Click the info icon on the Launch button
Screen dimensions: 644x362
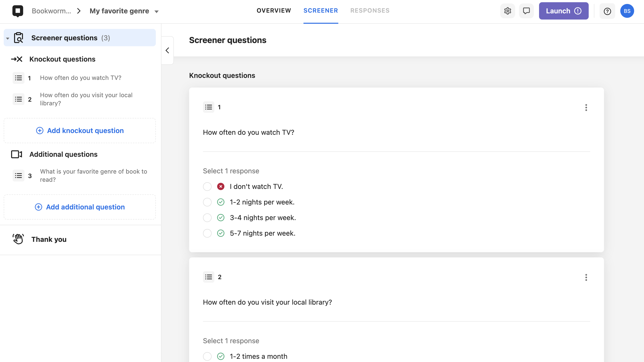[x=578, y=11]
